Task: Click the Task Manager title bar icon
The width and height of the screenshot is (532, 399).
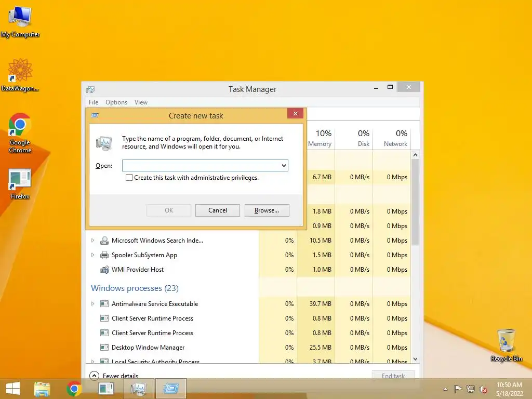Action: coord(90,89)
